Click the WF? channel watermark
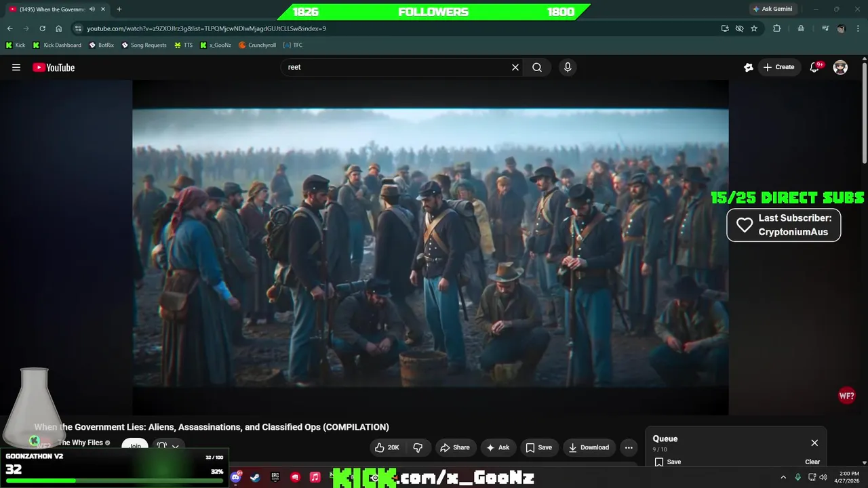868x488 pixels. (846, 396)
